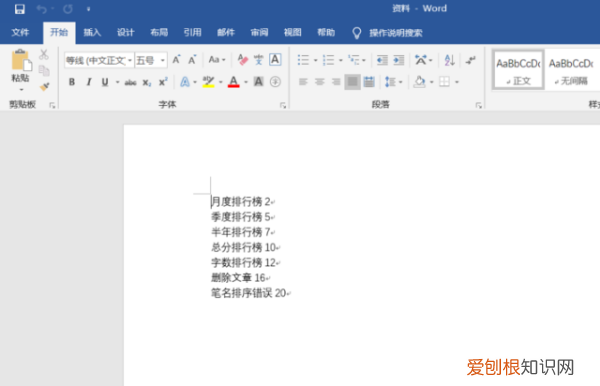Open the Aa change case dropdown
The height and width of the screenshot is (386, 600).
coord(217,60)
